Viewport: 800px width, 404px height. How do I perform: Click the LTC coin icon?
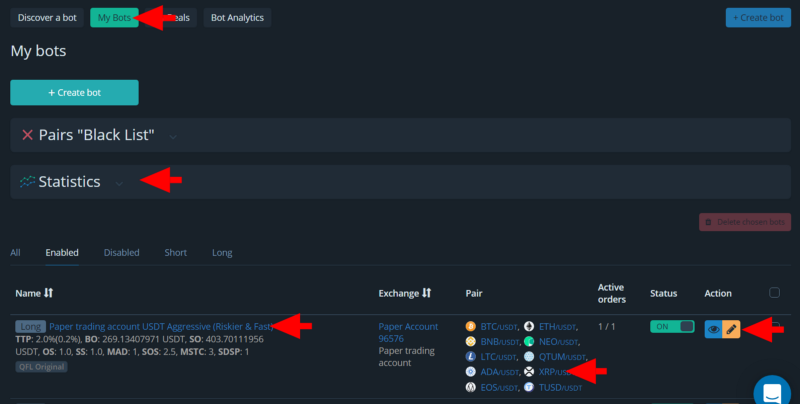click(x=470, y=357)
